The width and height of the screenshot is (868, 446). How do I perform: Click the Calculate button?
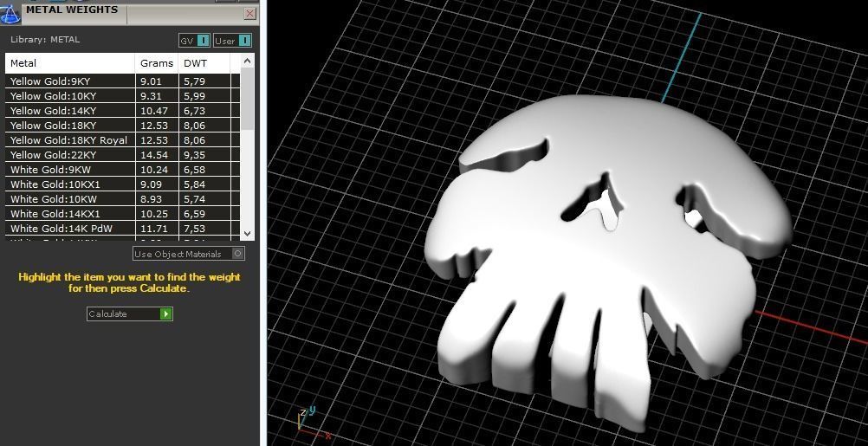coord(130,313)
